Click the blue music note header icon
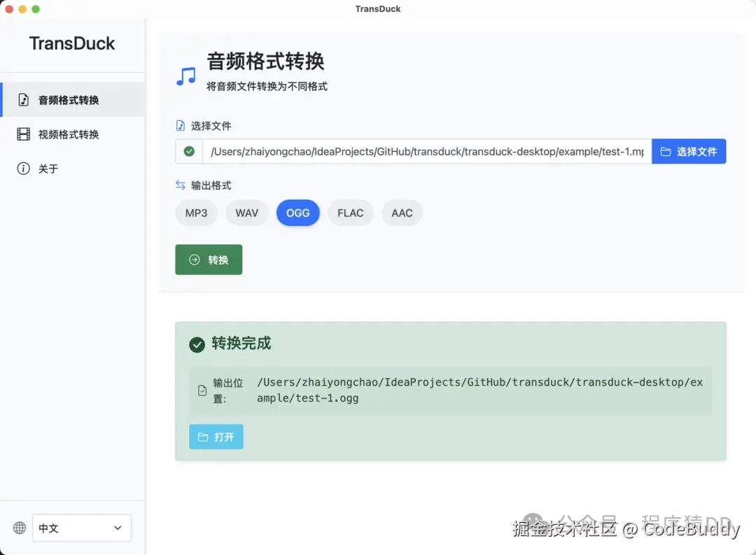 186,76
